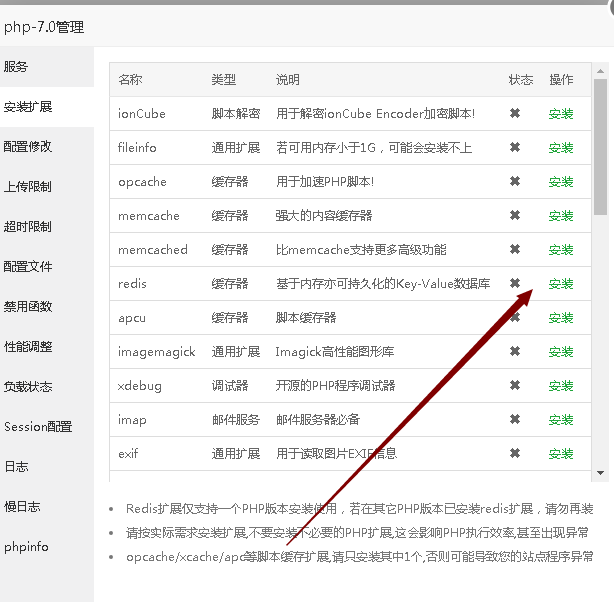Switch to the 配置修改 tab
614x602 pixels.
click(28, 147)
